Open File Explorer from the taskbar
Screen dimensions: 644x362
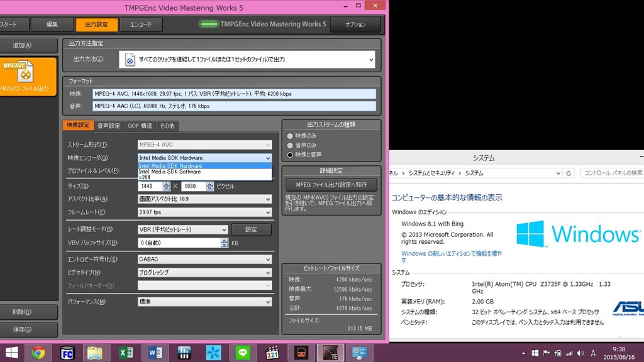point(94,353)
